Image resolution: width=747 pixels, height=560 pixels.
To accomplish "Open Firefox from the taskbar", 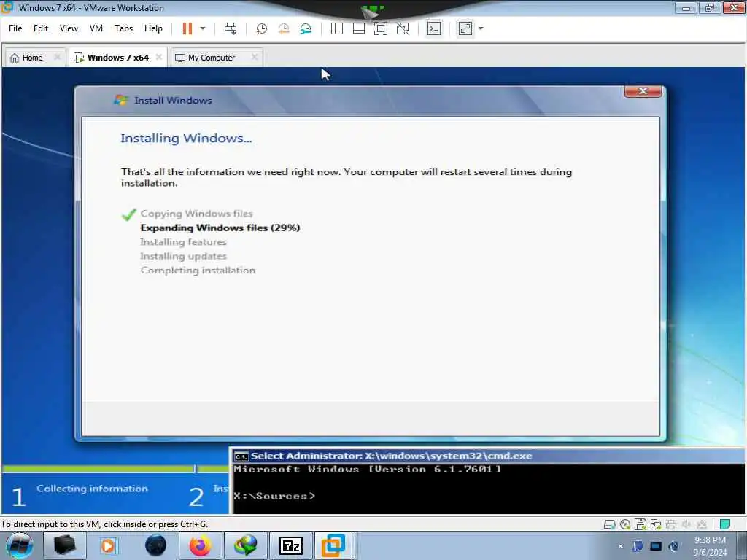I will click(200, 545).
